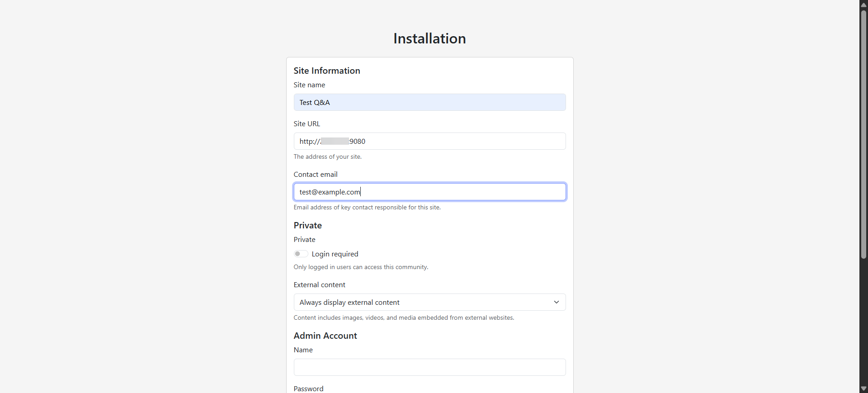Click the "Site URL" label
Viewport: 868px width, 393px height.
(x=307, y=124)
